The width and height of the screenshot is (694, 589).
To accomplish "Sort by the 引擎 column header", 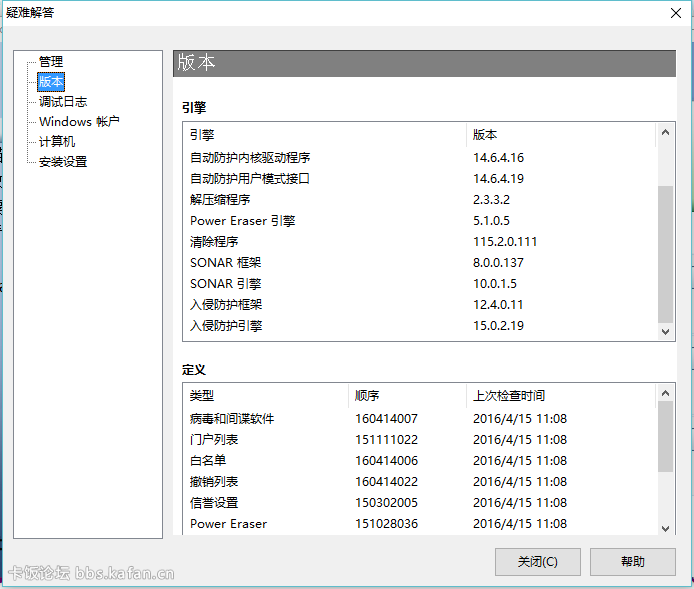I will (x=324, y=135).
